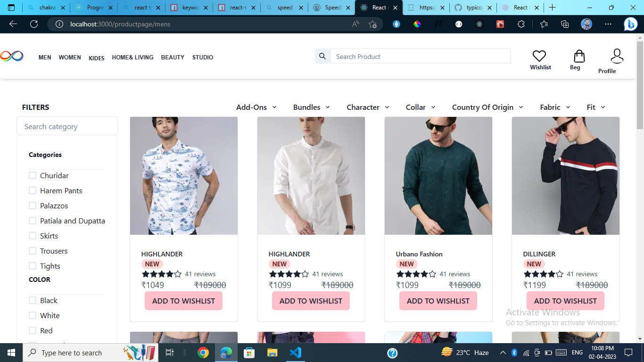This screenshot has width=644, height=362.
Task: Open the Profile user icon
Action: coord(617,56)
